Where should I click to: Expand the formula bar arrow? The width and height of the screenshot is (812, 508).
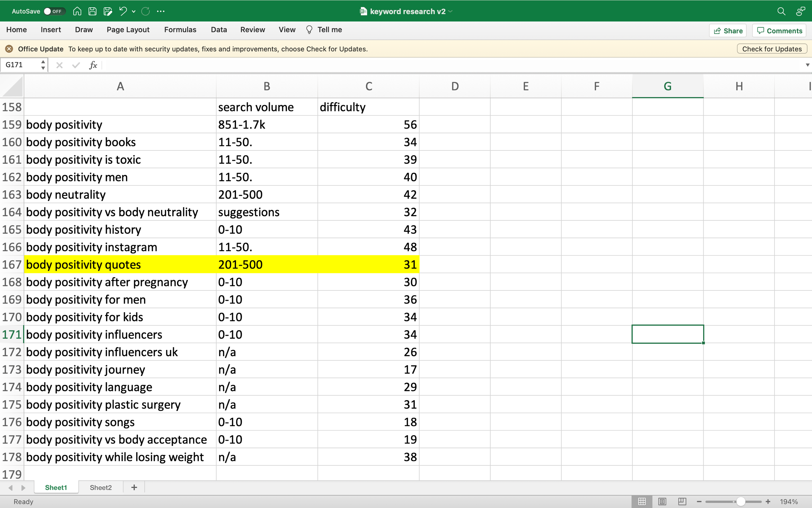pos(807,65)
